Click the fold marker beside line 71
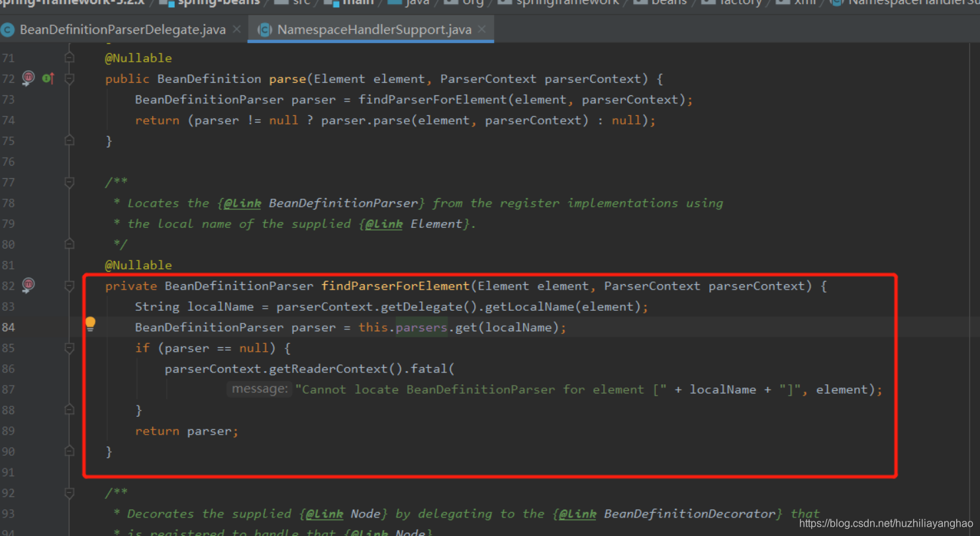 pyautogui.click(x=69, y=58)
